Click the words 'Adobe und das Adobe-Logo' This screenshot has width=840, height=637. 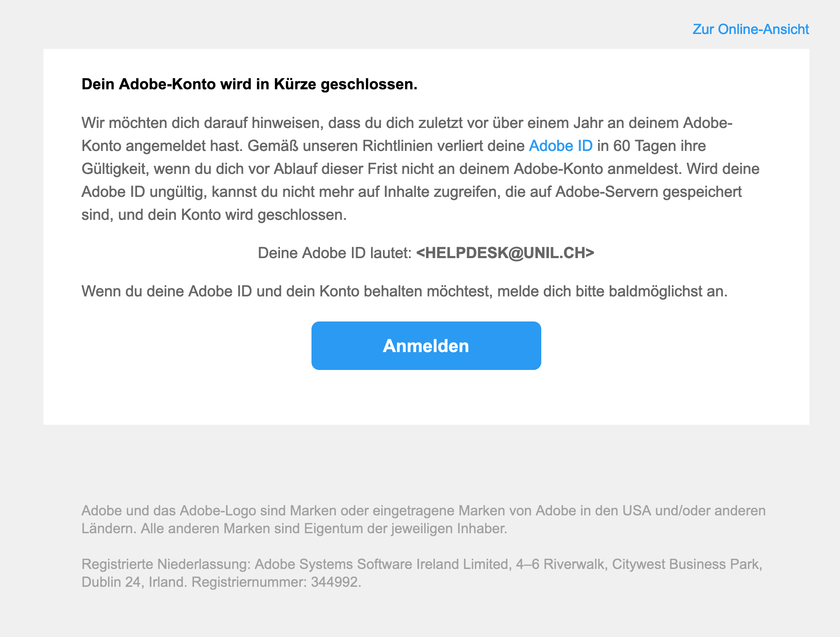tap(169, 510)
